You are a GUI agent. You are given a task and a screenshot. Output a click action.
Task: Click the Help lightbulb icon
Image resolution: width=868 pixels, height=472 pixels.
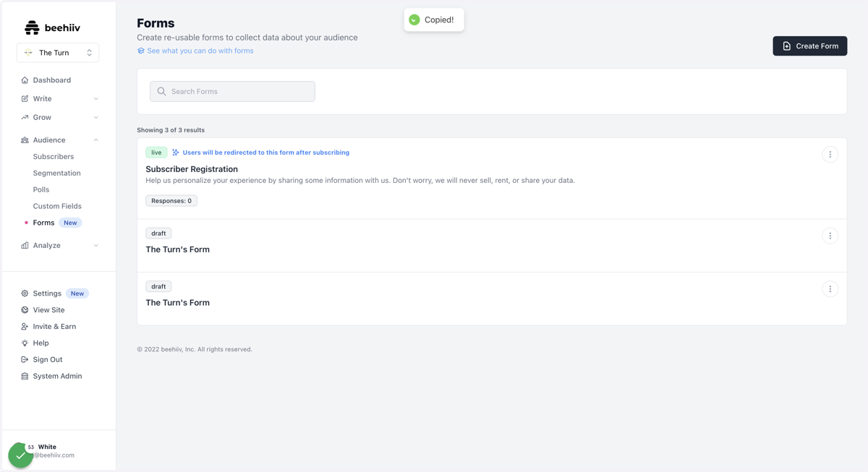(25, 343)
